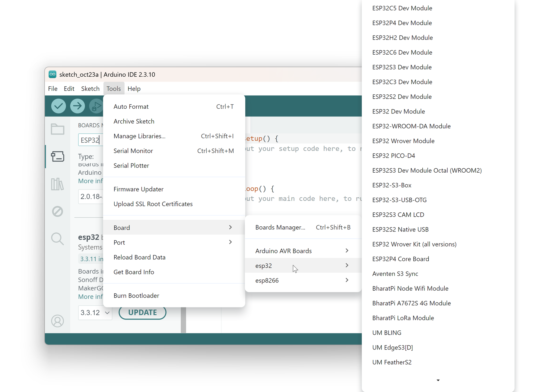Select BharatPi Node Wifi Module
This screenshot has height=392, width=543.
(x=438, y=289)
